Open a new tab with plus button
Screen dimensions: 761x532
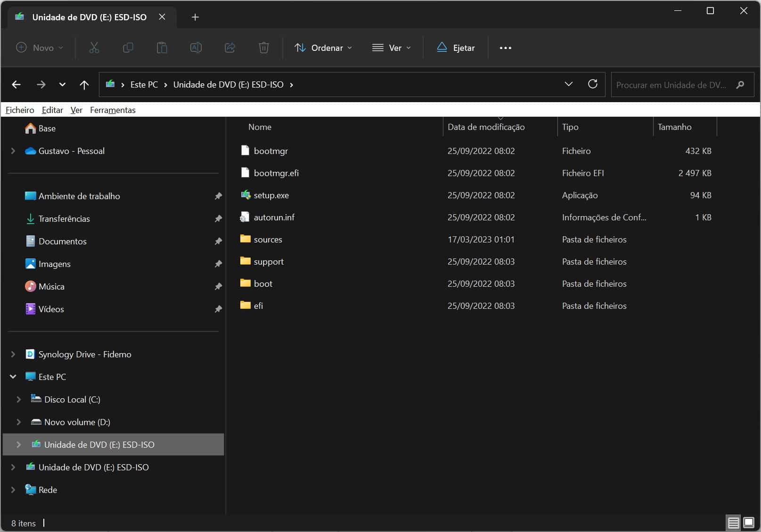pos(195,17)
